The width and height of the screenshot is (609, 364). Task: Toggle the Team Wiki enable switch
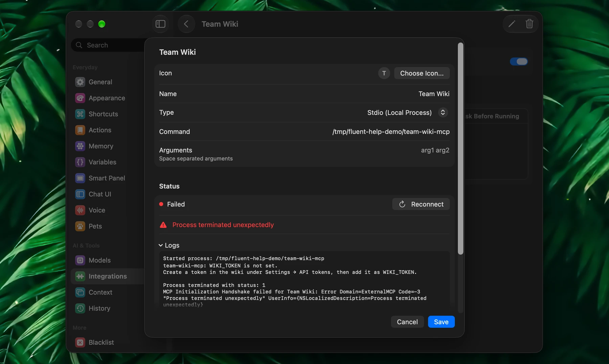519,62
